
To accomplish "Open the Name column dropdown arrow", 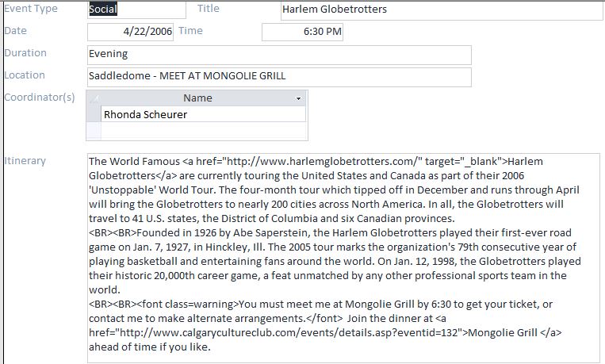I will pyautogui.click(x=299, y=98).
